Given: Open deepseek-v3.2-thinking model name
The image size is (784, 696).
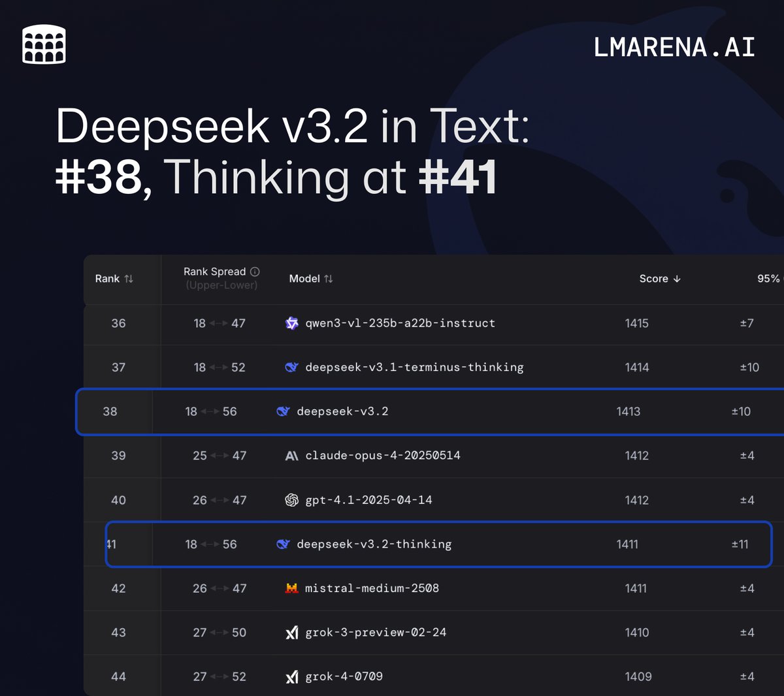Looking at the screenshot, I should (374, 544).
